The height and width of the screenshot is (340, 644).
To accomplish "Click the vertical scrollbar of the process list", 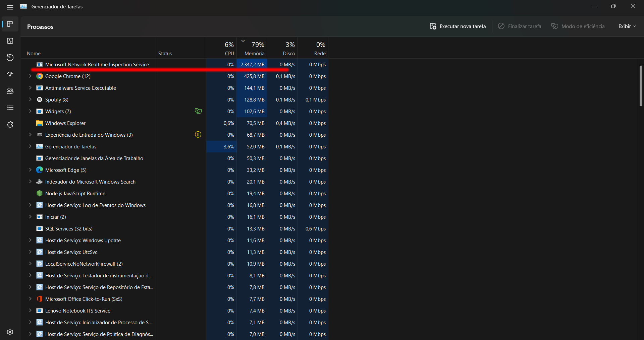I will pos(640,86).
